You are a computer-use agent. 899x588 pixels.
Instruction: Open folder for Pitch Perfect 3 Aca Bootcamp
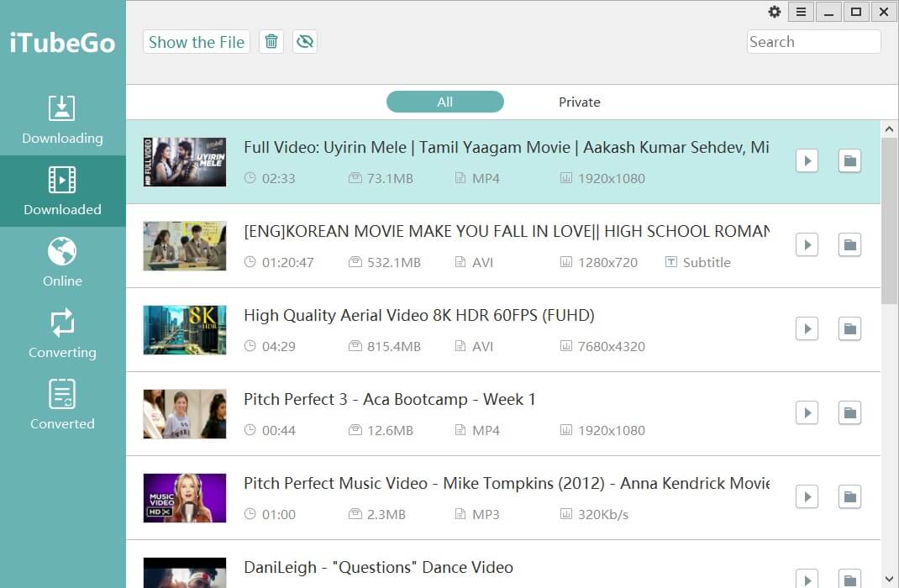click(x=849, y=413)
